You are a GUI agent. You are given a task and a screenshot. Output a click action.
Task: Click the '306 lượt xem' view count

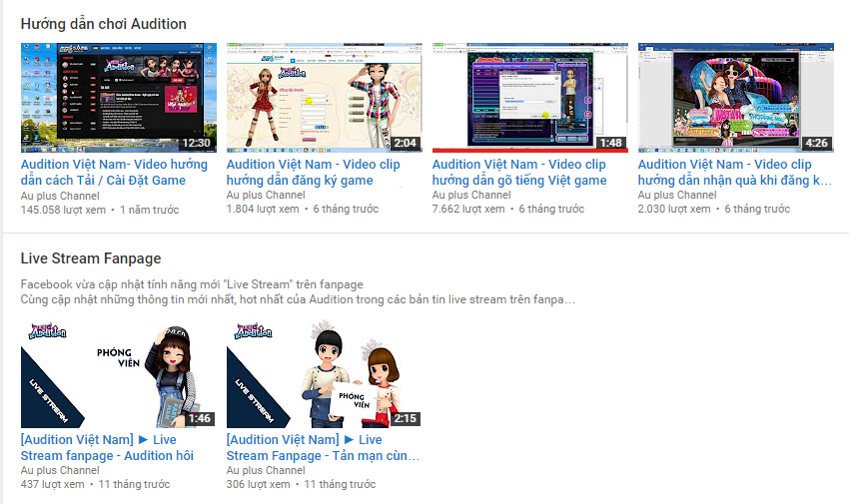coord(259,484)
